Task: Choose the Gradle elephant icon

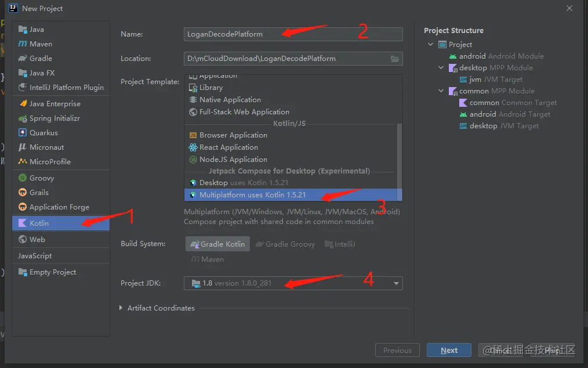Action: [23, 59]
